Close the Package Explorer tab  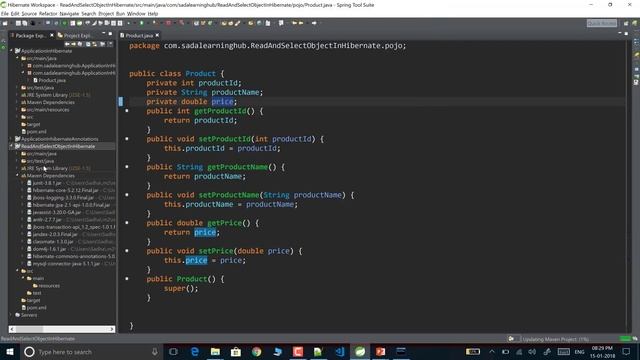[x=52, y=36]
